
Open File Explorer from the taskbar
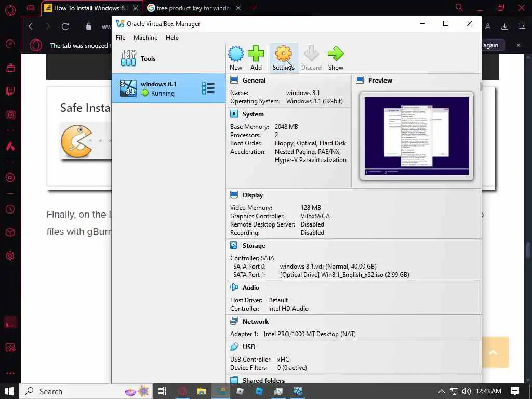(201, 391)
